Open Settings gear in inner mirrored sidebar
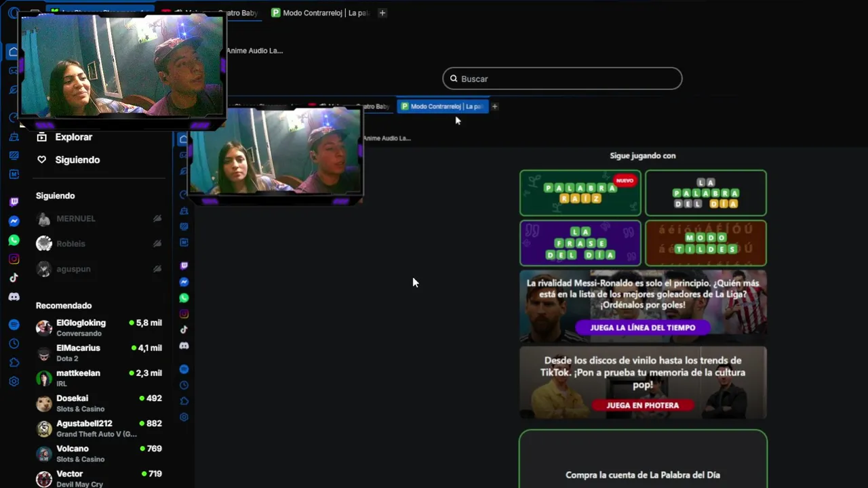Screen dimensions: 868x488 [184, 418]
